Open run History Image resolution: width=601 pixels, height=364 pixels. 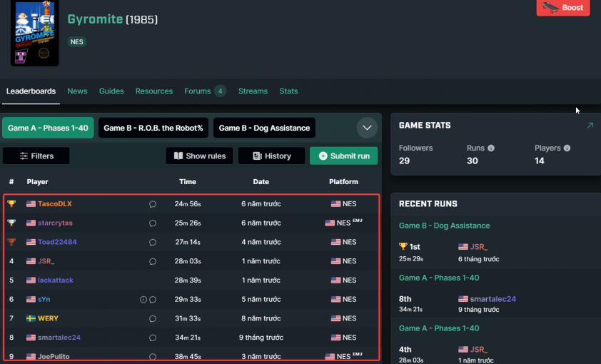[x=271, y=156]
